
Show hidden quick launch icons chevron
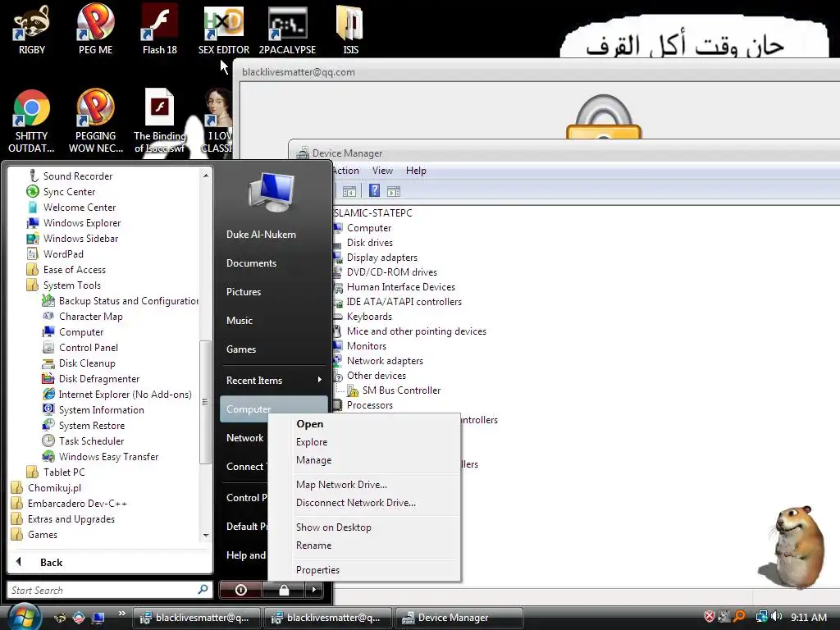pos(121,614)
